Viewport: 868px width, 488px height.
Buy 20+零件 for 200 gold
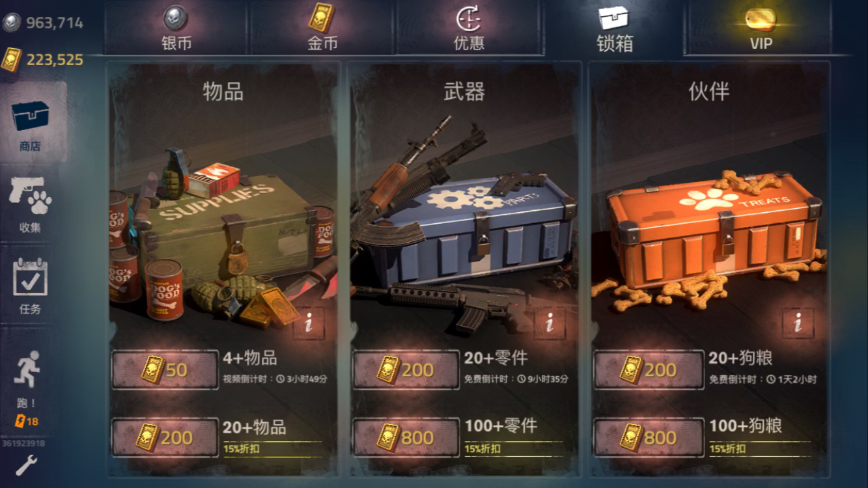pyautogui.click(x=406, y=370)
